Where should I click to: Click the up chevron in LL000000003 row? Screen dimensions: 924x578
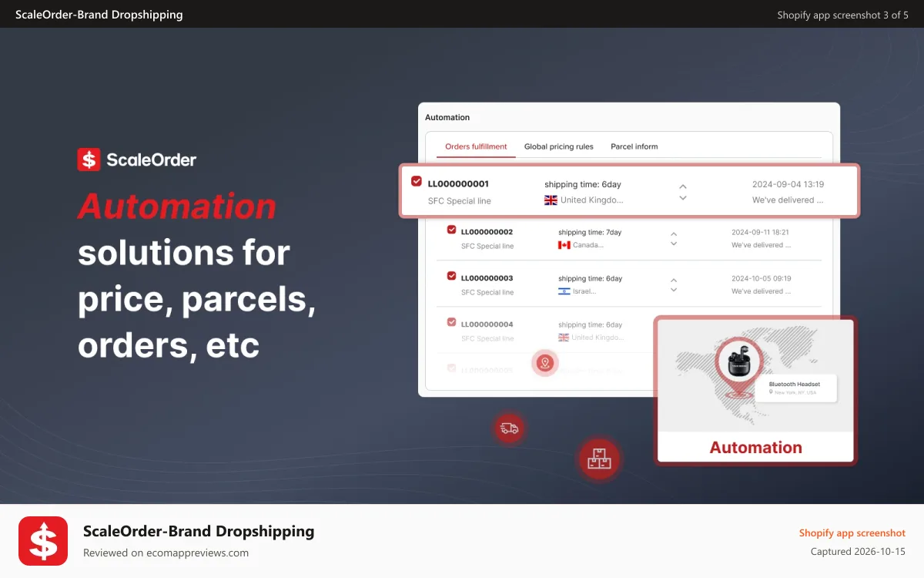click(x=674, y=280)
